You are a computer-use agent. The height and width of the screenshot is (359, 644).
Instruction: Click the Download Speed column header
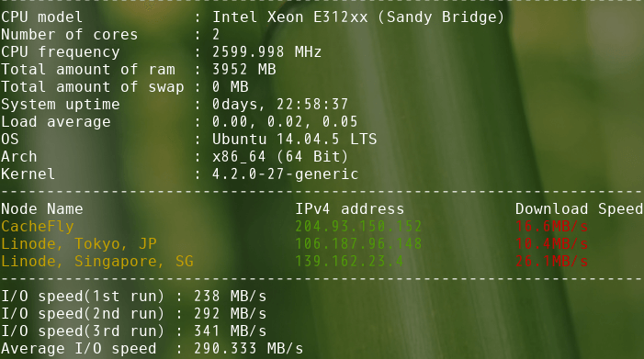(579, 209)
